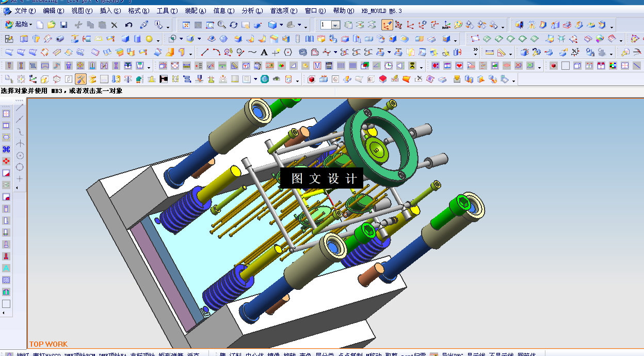This screenshot has height=356, width=644.
Task: Open the work layer number combo box
Action: [330, 25]
